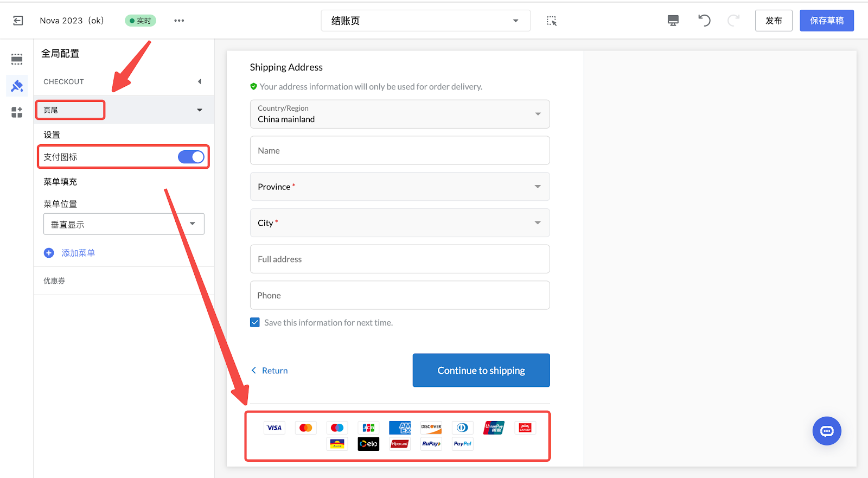Click the JCB payment icon
The height and width of the screenshot is (478, 868).
368,428
